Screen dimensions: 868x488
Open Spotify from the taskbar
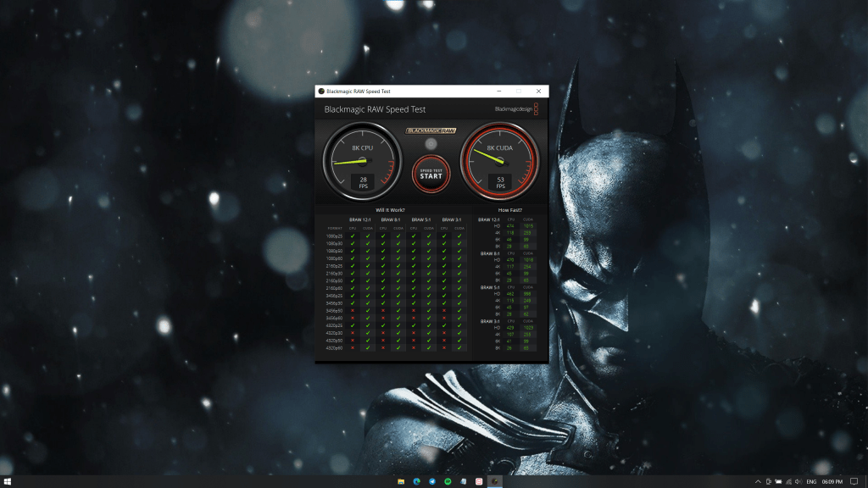(x=448, y=481)
